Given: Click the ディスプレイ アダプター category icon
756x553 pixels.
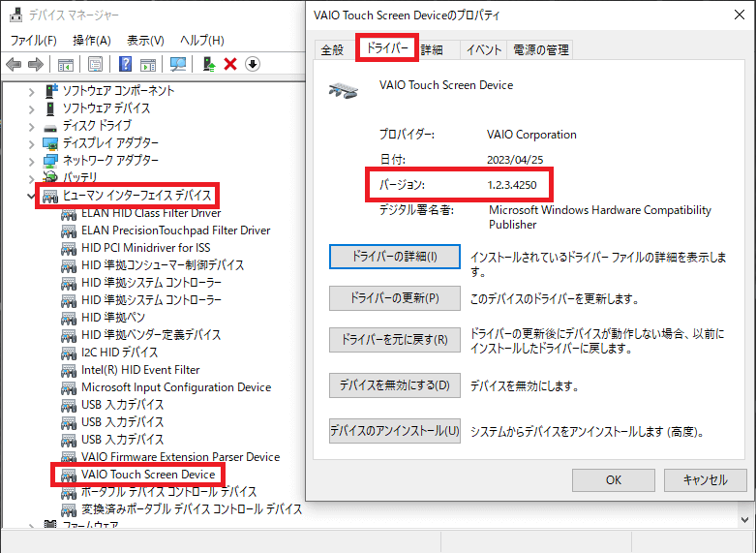Looking at the screenshot, I should pos(50,143).
